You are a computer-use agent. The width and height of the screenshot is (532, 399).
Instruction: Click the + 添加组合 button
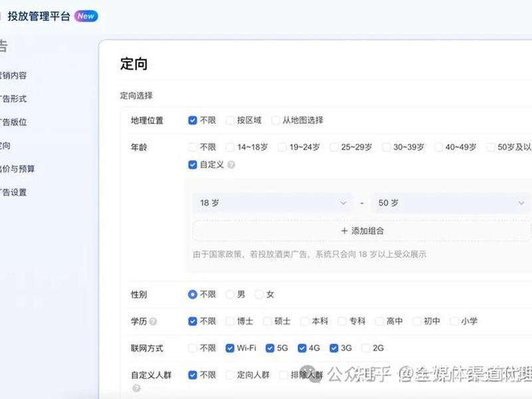(x=362, y=231)
